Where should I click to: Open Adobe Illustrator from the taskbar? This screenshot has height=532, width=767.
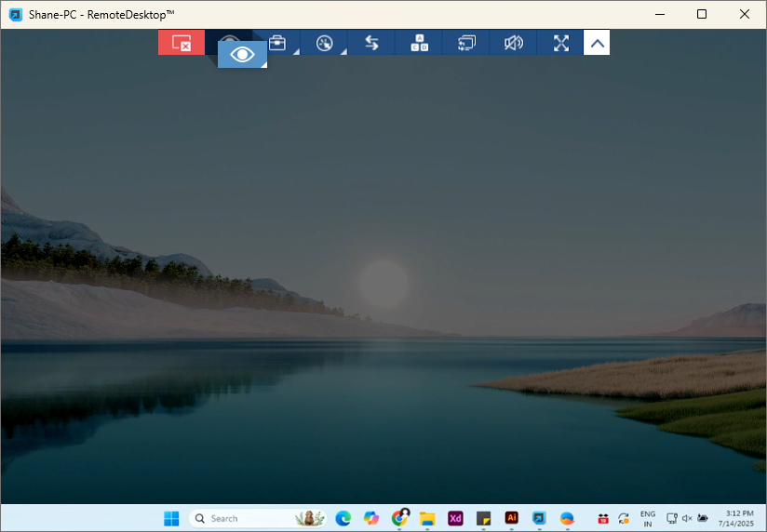[x=511, y=518]
